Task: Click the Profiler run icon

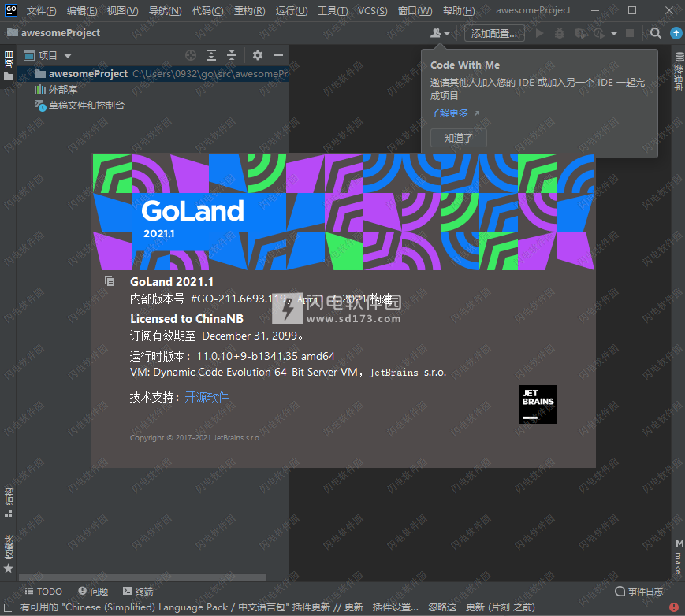Action: (x=599, y=33)
